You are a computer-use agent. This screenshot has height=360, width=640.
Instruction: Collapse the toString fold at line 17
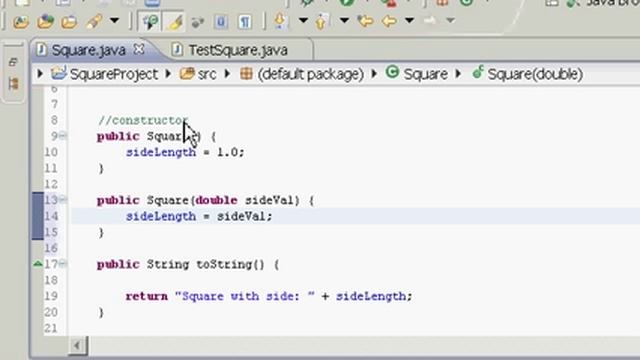pyautogui.click(x=62, y=264)
